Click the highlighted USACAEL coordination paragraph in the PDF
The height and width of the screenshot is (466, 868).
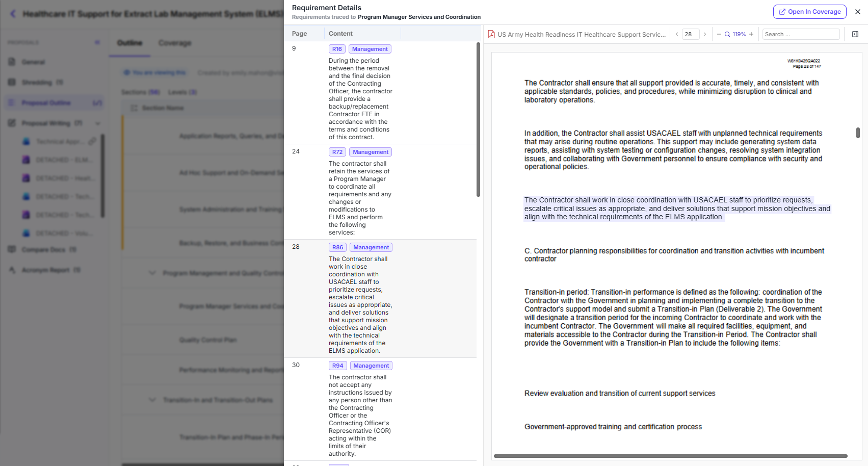677,209
